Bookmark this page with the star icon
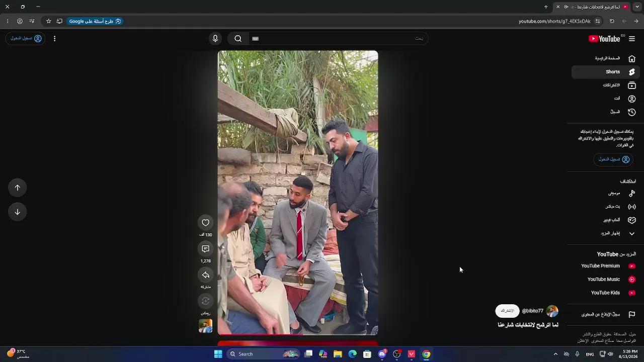Image resolution: width=644 pixels, height=362 pixels. [x=48, y=21]
